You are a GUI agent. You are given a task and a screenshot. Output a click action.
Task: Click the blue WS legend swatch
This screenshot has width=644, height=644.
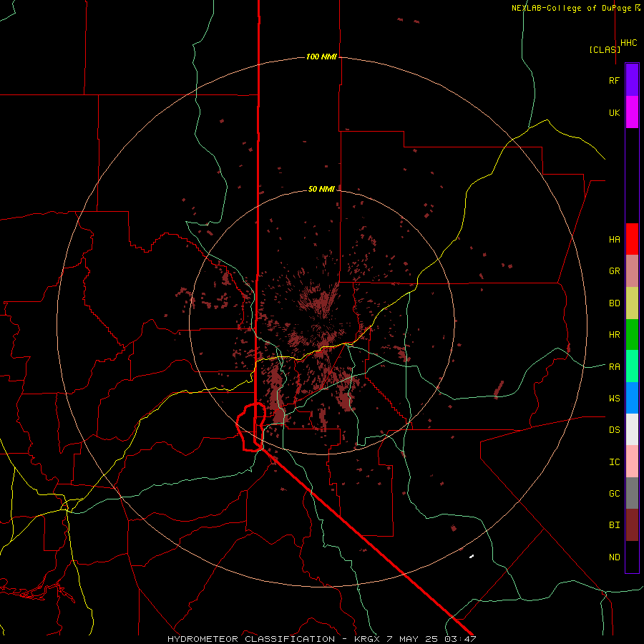click(x=632, y=398)
